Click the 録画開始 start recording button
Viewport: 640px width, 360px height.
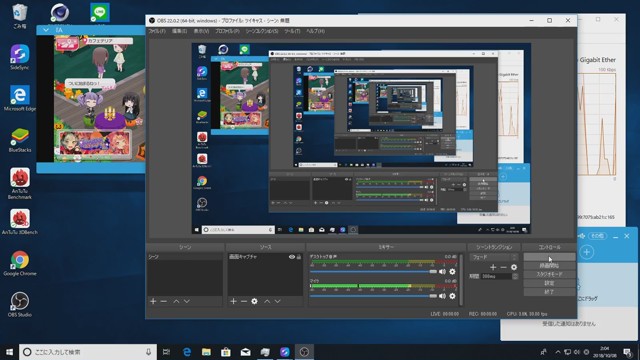[x=549, y=266]
